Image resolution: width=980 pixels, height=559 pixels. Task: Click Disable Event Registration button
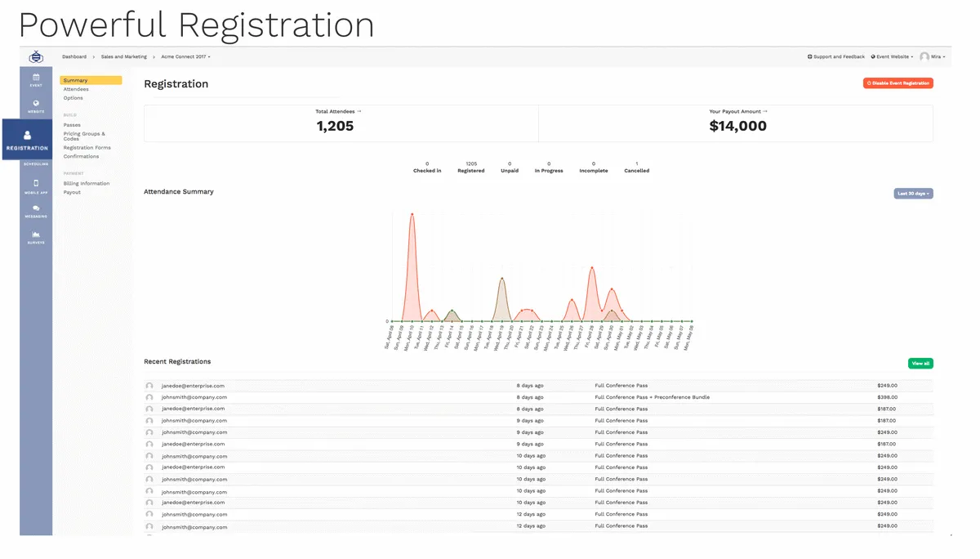pos(898,83)
